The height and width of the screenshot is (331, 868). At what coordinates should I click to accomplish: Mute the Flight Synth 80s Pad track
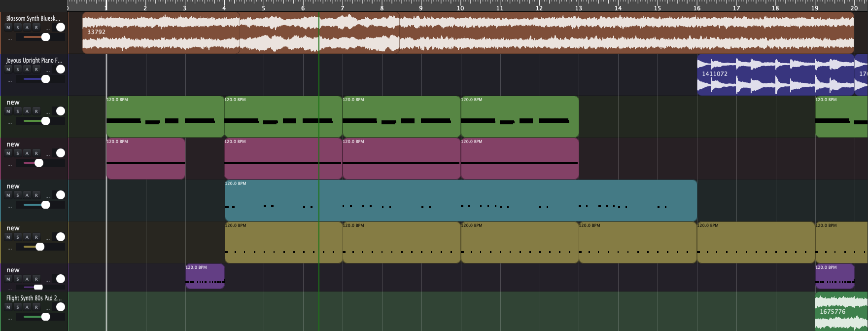(8, 307)
